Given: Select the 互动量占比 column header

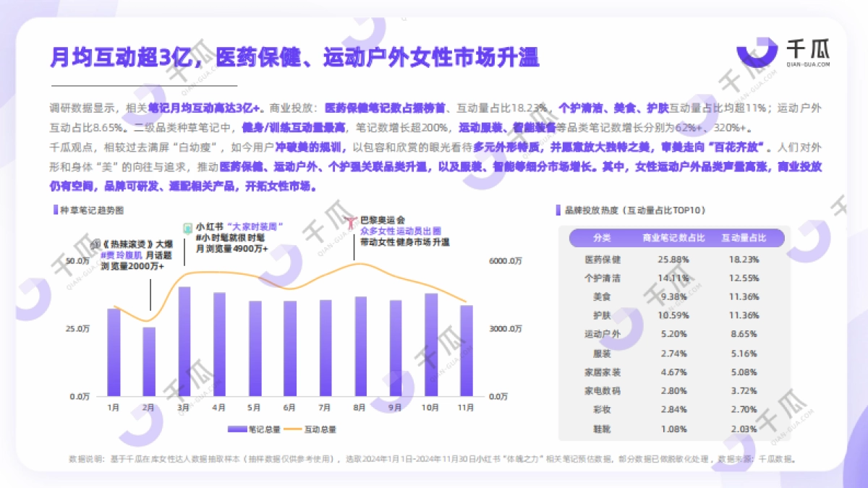Looking at the screenshot, I should (x=743, y=238).
